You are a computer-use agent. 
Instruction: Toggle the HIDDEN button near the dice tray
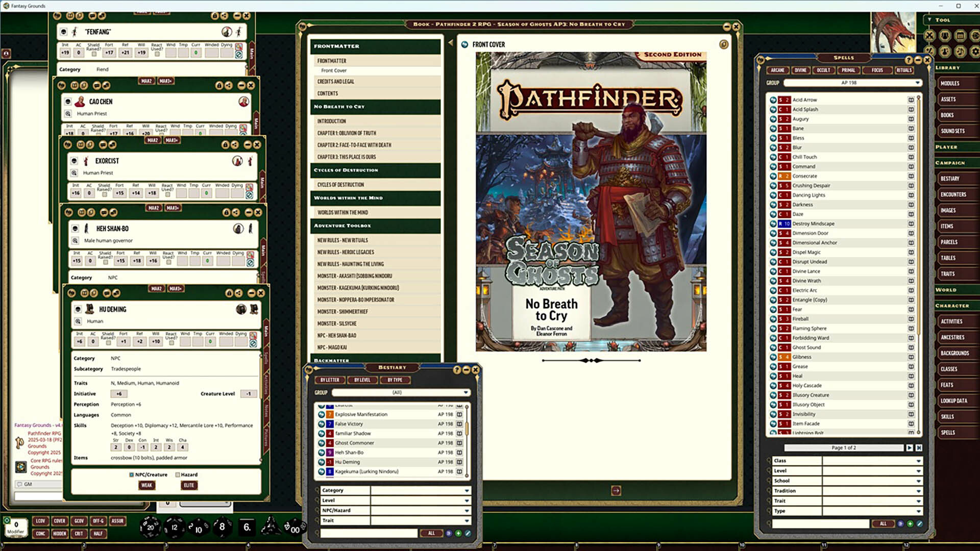(x=60, y=533)
